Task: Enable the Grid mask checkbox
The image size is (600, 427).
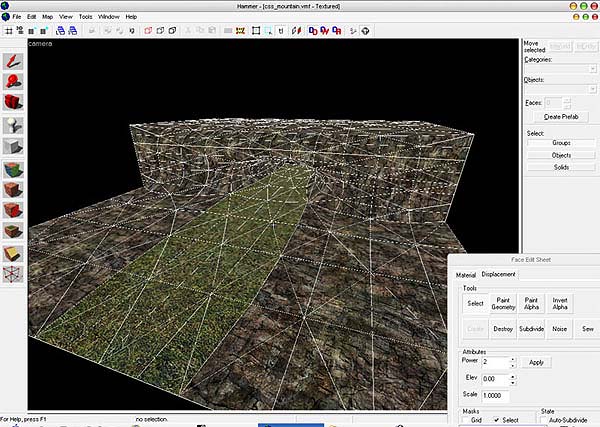Action: point(467,420)
